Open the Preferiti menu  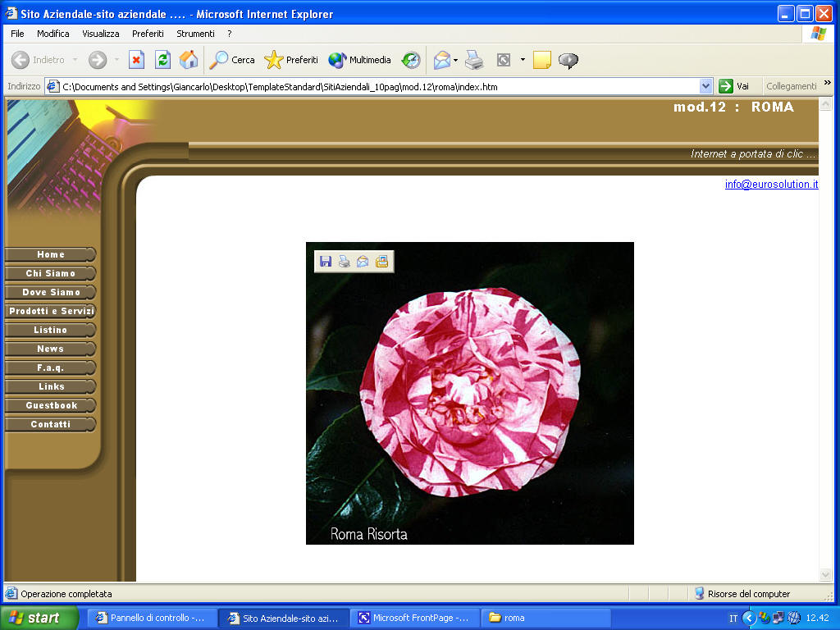(x=148, y=33)
